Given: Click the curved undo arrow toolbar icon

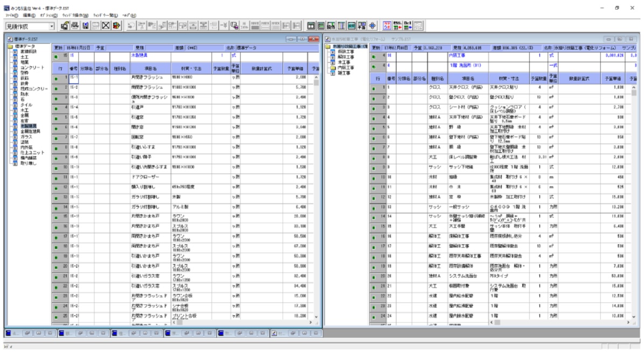Looking at the screenshot, I should click(131, 26).
